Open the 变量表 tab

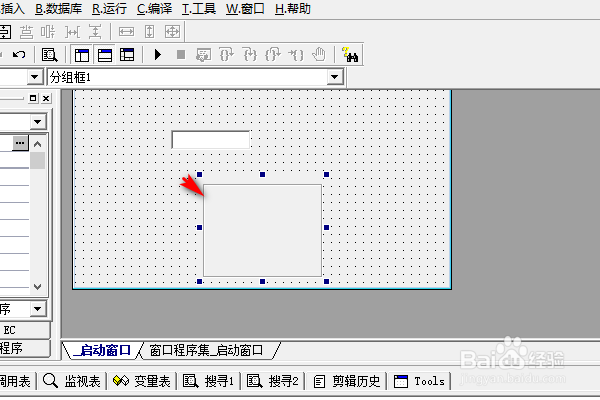[x=142, y=381]
